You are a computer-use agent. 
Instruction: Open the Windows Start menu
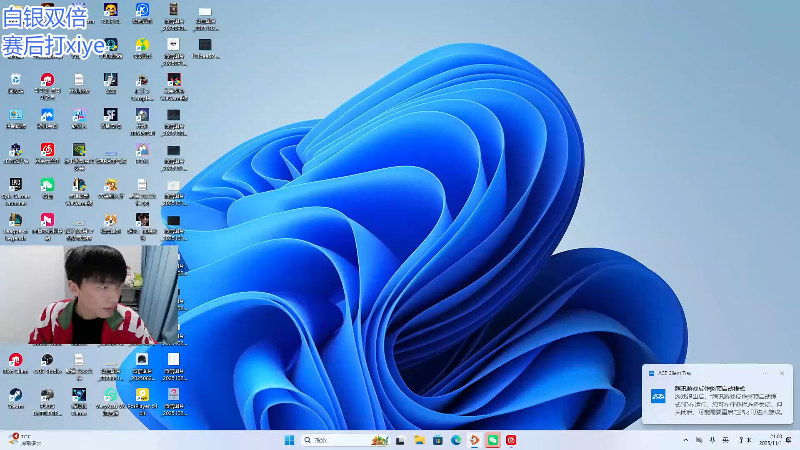pyautogui.click(x=290, y=440)
